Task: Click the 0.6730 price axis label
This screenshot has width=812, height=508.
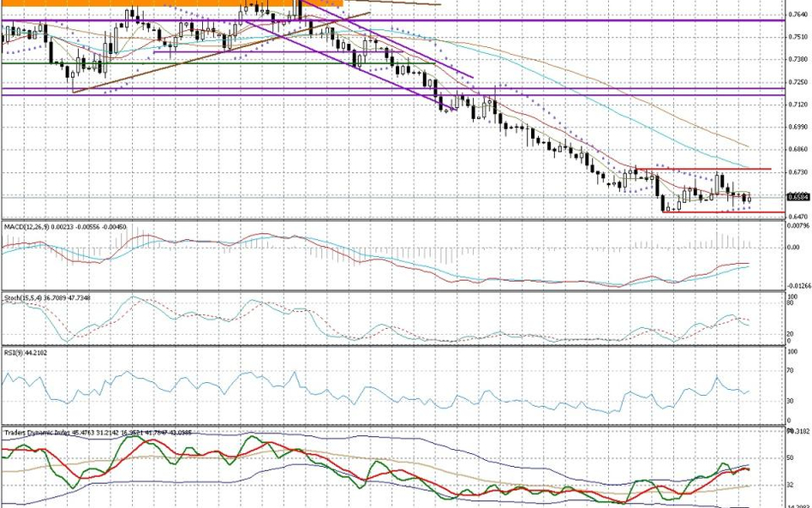Action: 798,172
